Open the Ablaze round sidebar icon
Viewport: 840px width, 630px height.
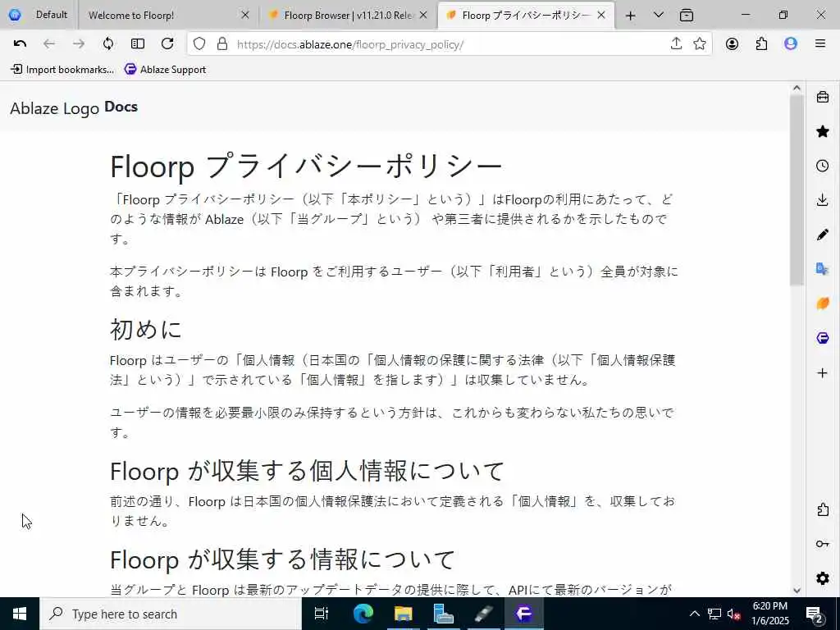pos(822,338)
